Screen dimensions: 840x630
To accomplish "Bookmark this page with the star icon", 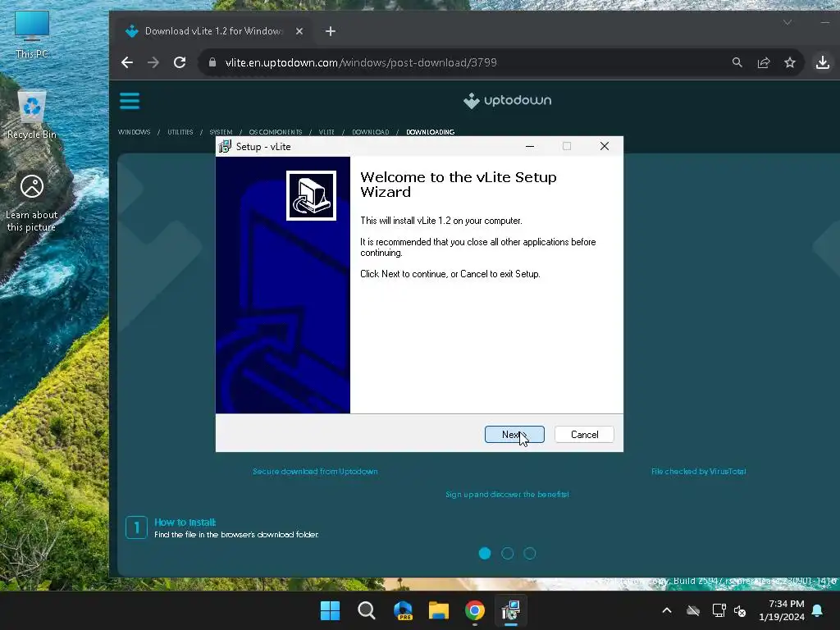I will (x=790, y=62).
